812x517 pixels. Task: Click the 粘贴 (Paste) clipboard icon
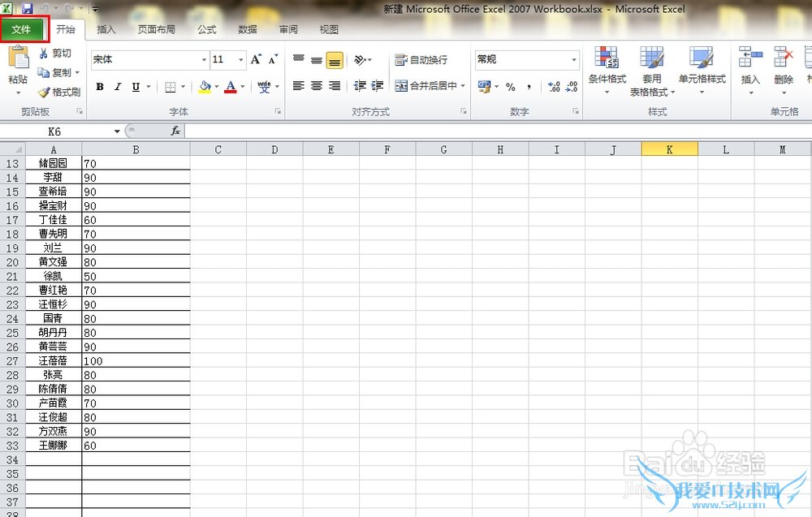18,58
